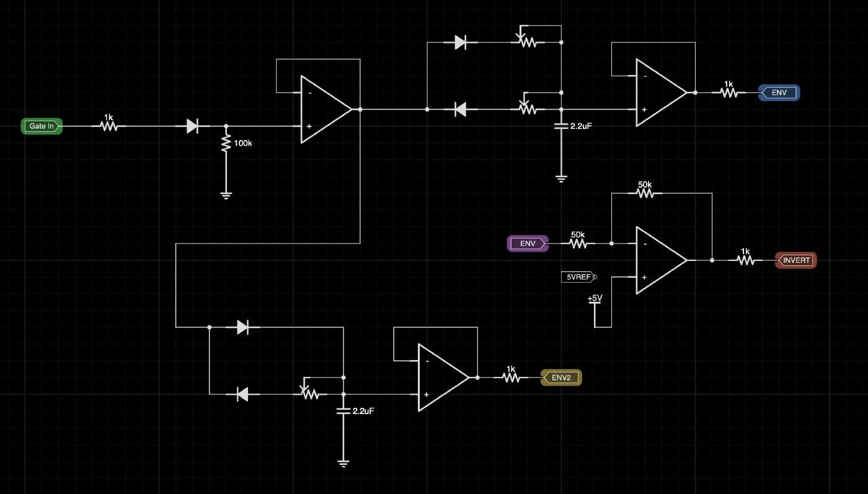Click the 5VREF net label

click(x=579, y=277)
